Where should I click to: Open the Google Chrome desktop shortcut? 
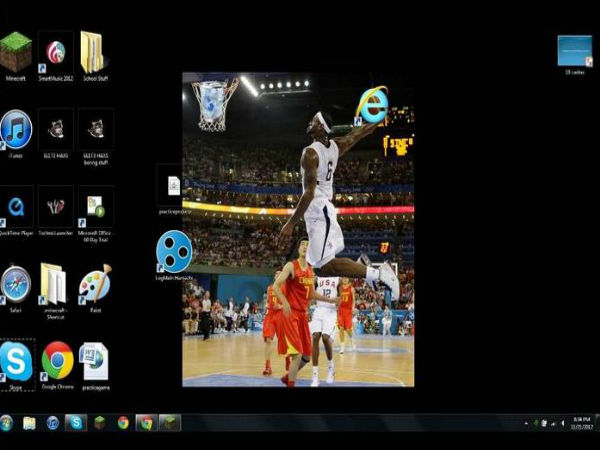[57, 361]
